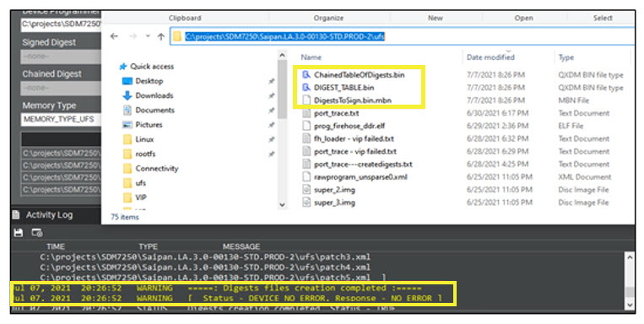Click the Activity Log document icon
This screenshot has height=324, width=644.
coord(16,215)
